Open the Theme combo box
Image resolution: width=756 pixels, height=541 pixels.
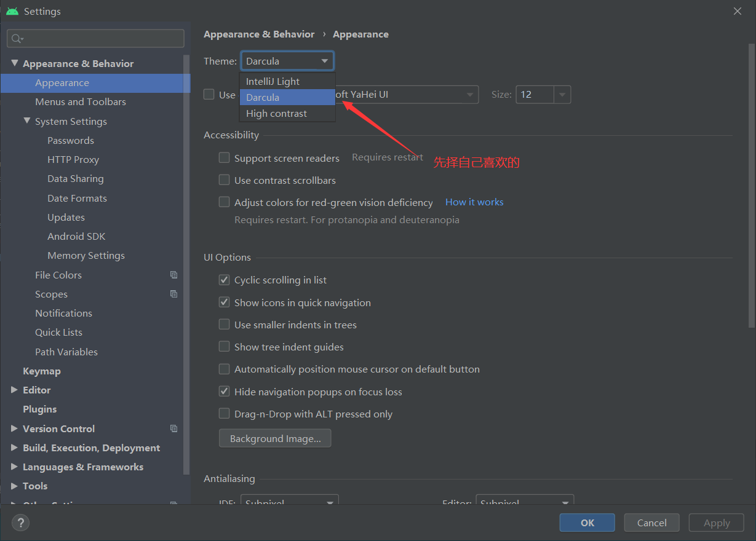click(287, 61)
